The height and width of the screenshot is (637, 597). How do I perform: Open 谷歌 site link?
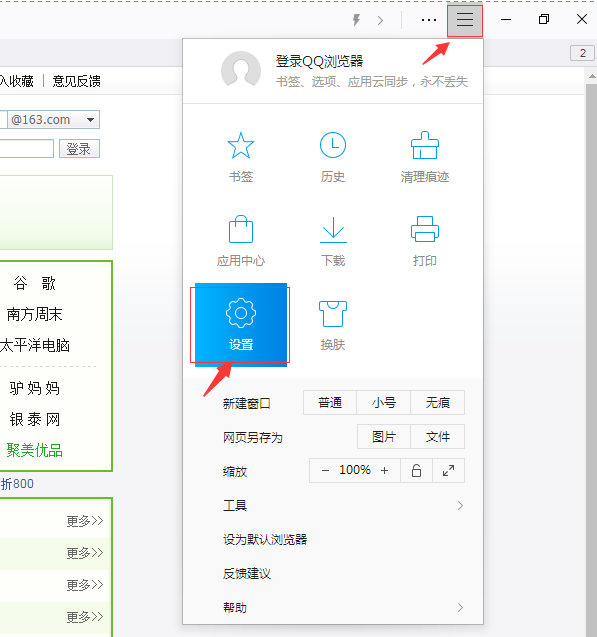pos(34,283)
